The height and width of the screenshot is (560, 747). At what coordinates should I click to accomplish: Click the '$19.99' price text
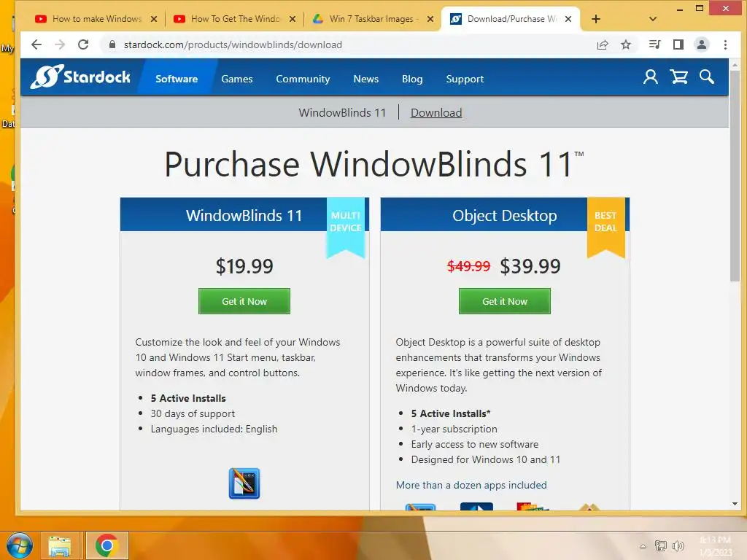pos(244,266)
